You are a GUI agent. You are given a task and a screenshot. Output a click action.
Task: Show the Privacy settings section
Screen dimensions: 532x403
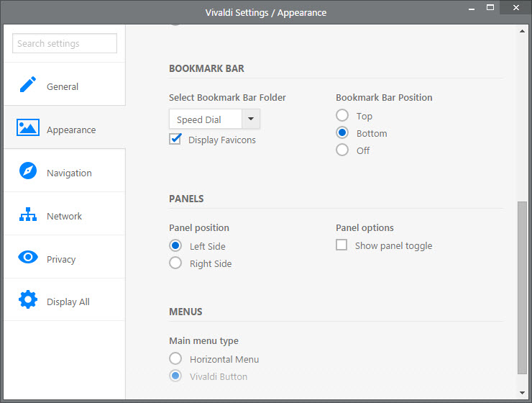(65, 257)
